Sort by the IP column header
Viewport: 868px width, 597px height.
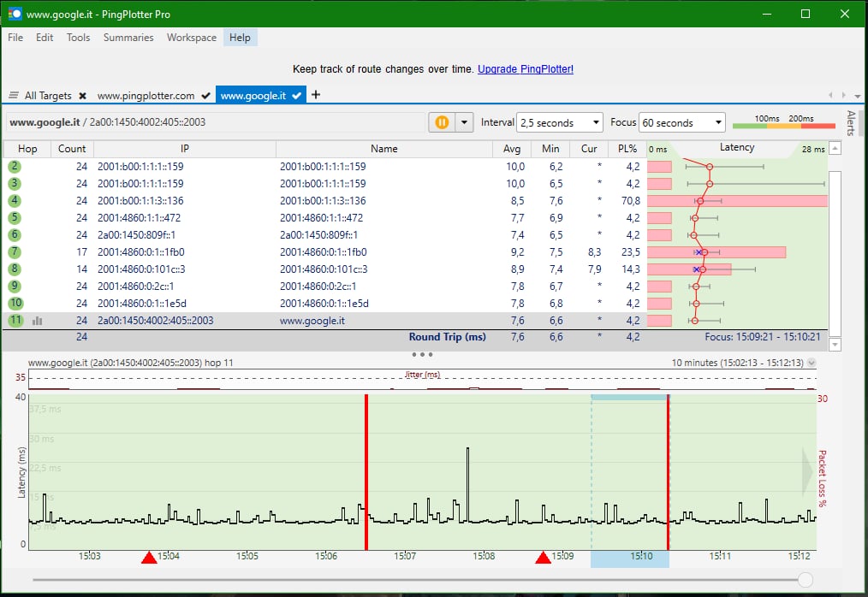pyautogui.click(x=184, y=149)
